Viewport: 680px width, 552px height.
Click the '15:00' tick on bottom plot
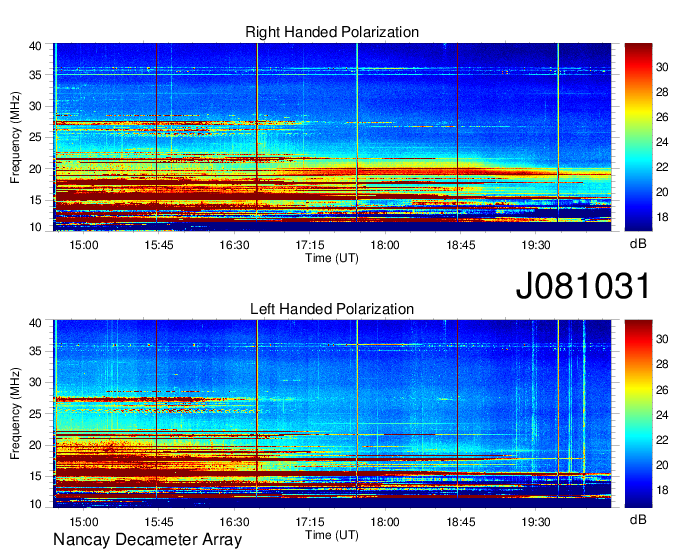click(83, 522)
